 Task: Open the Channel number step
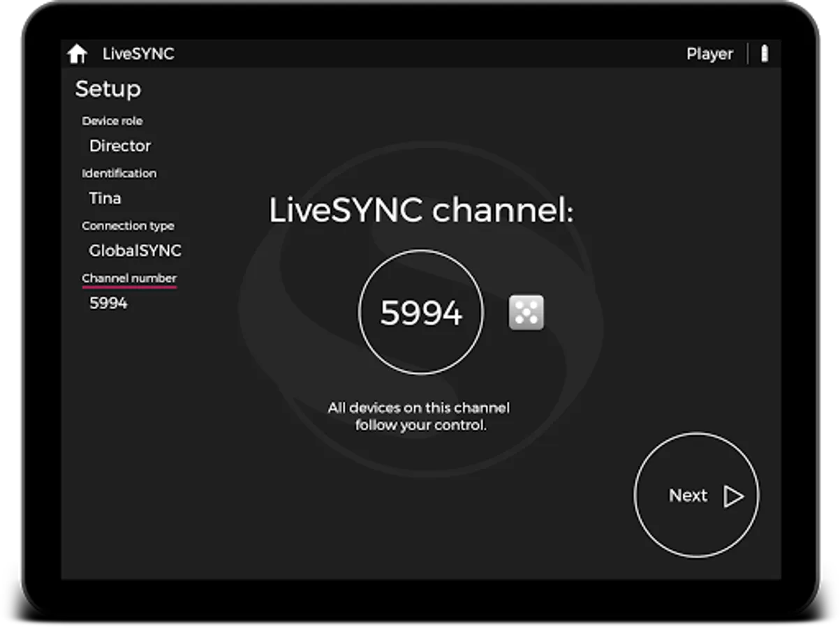129,278
